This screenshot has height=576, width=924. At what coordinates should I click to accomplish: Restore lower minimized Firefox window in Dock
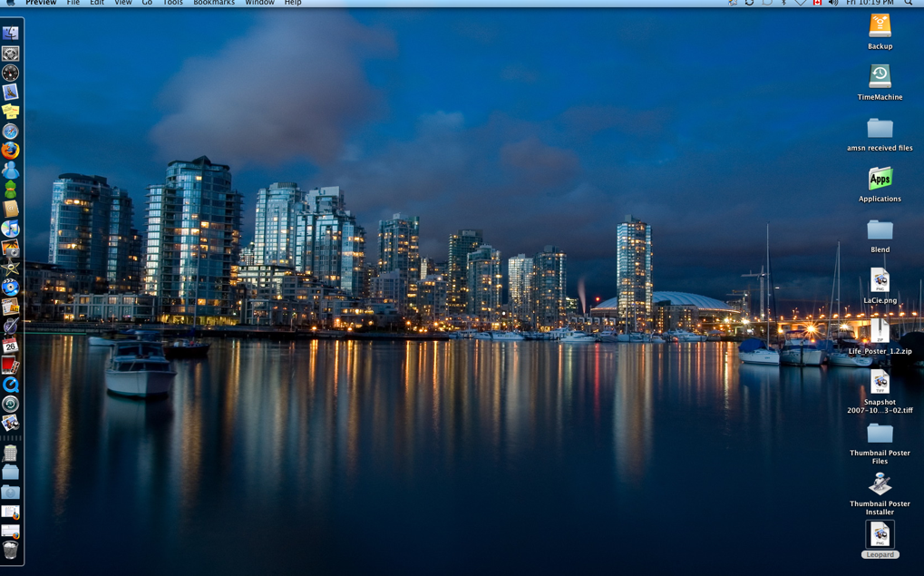[11, 532]
